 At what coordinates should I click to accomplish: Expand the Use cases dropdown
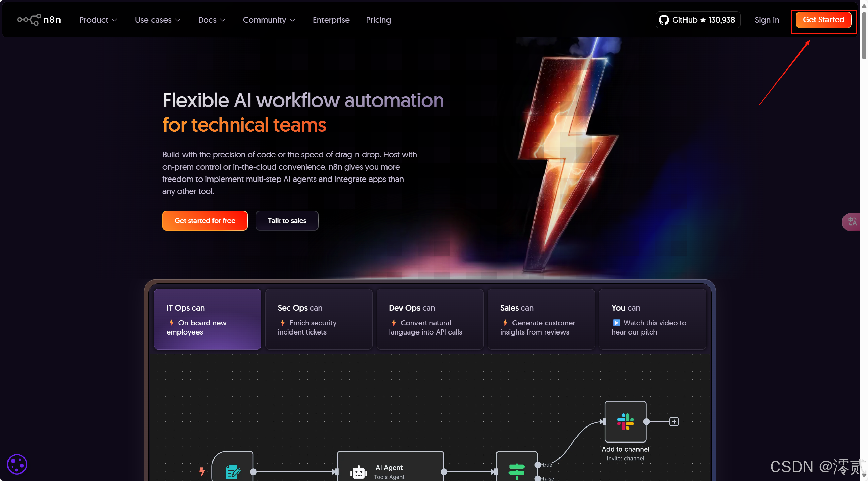tap(157, 20)
